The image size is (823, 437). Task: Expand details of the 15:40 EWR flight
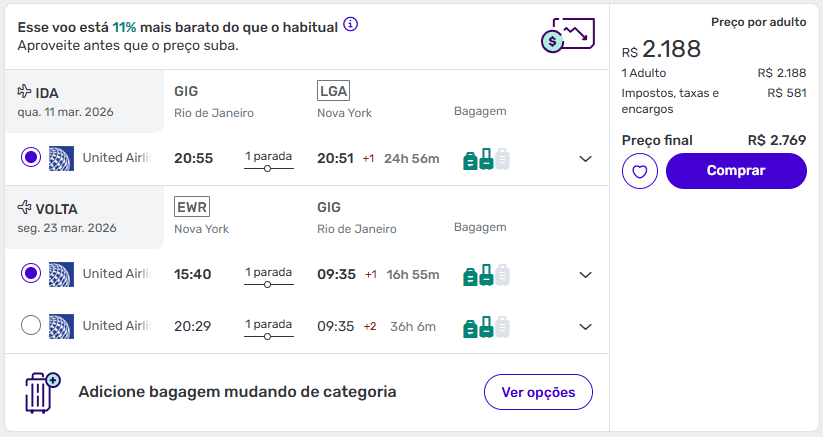tap(586, 274)
